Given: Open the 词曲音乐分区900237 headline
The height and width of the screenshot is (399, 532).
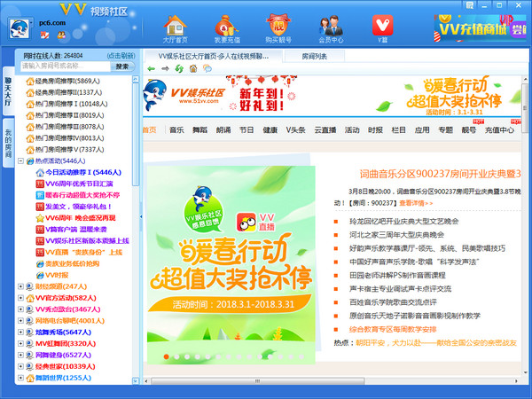Looking at the screenshot, I should pyautogui.click(x=441, y=174).
